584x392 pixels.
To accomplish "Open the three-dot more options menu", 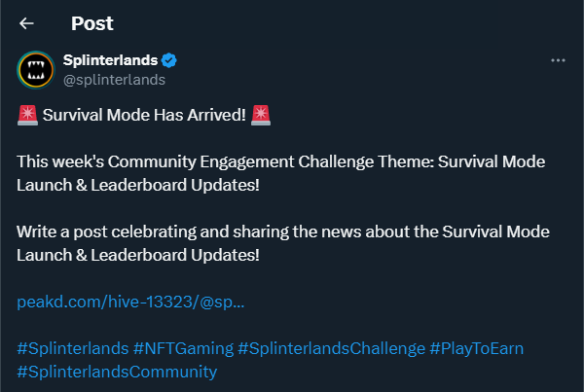I will [x=558, y=60].
